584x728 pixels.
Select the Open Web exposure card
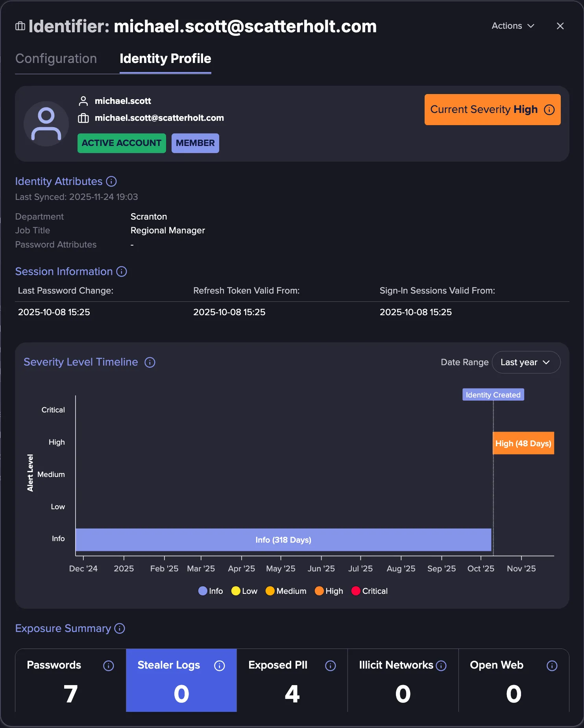pos(514,680)
